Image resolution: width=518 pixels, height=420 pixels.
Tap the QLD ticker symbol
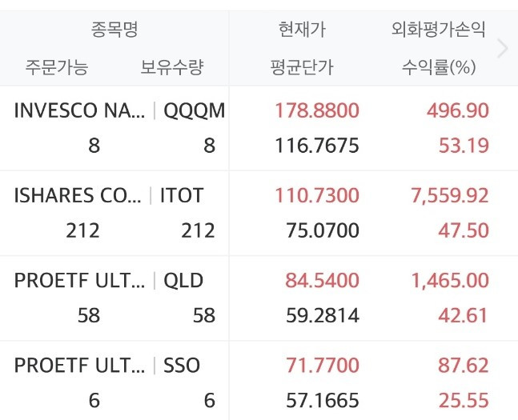click(x=183, y=281)
